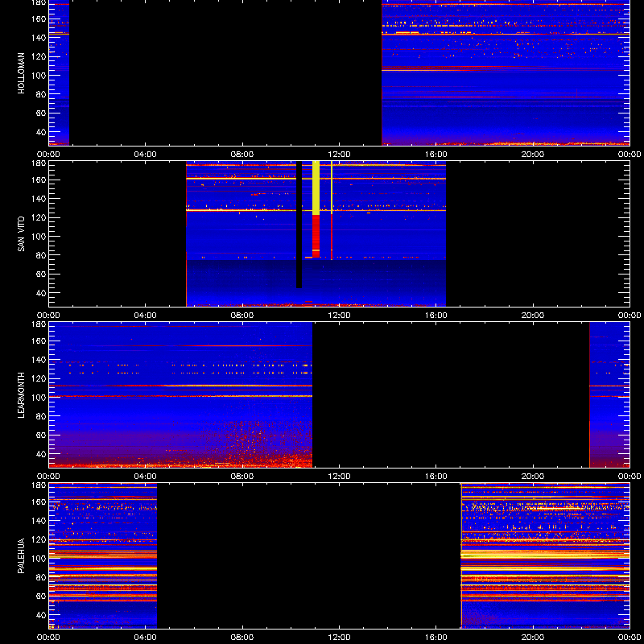Choose the 08:00 label under Learmonth panel
644x644 pixels.
point(242,477)
